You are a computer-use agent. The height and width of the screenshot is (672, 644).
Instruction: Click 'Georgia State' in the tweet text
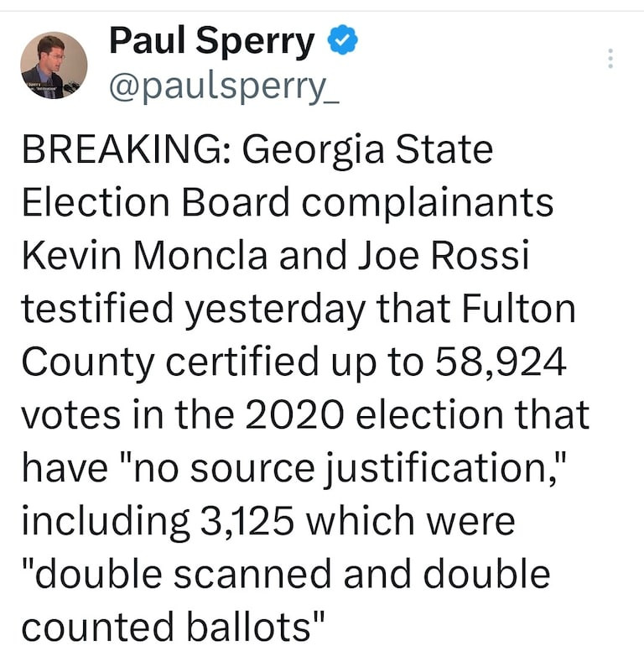[x=367, y=152]
